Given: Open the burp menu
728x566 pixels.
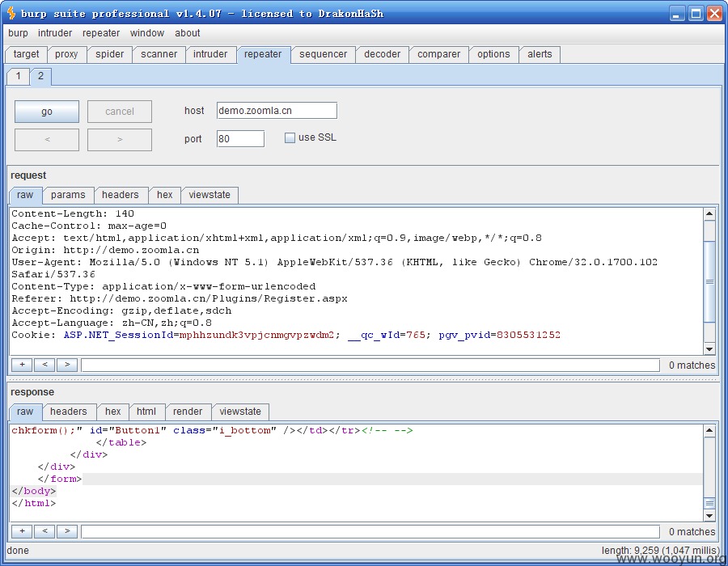Looking at the screenshot, I should pos(18,33).
